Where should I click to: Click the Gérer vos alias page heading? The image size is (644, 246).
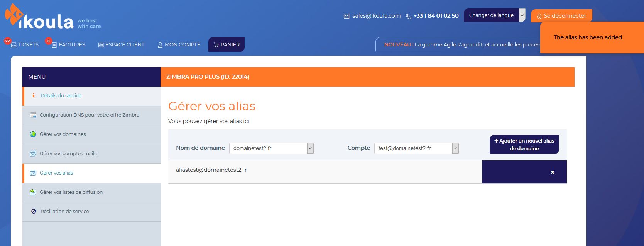click(x=212, y=106)
